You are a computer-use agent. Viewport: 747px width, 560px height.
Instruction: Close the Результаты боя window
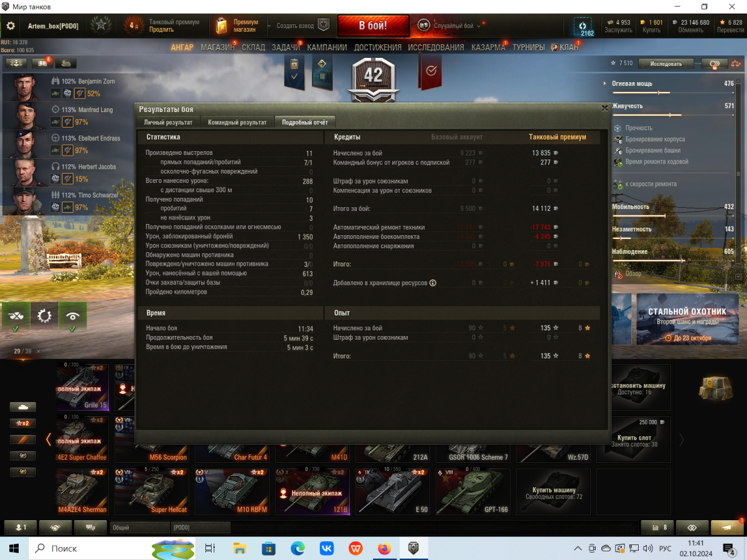click(604, 108)
